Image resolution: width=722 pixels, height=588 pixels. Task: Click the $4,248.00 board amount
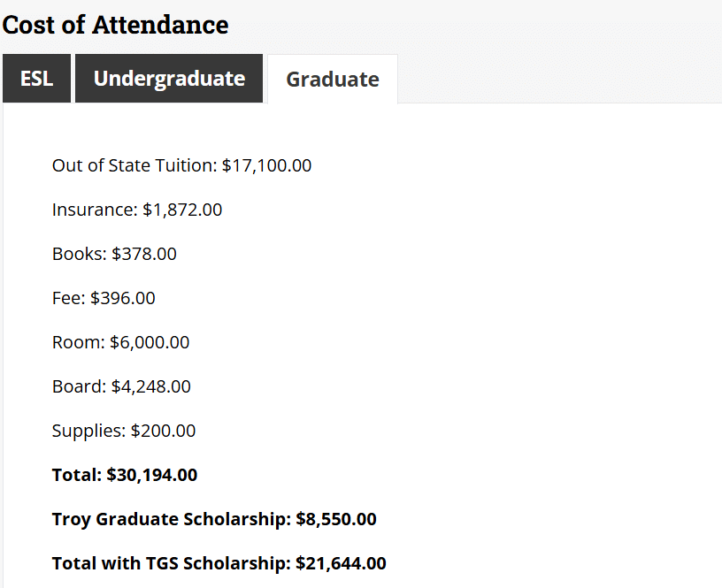[150, 386]
